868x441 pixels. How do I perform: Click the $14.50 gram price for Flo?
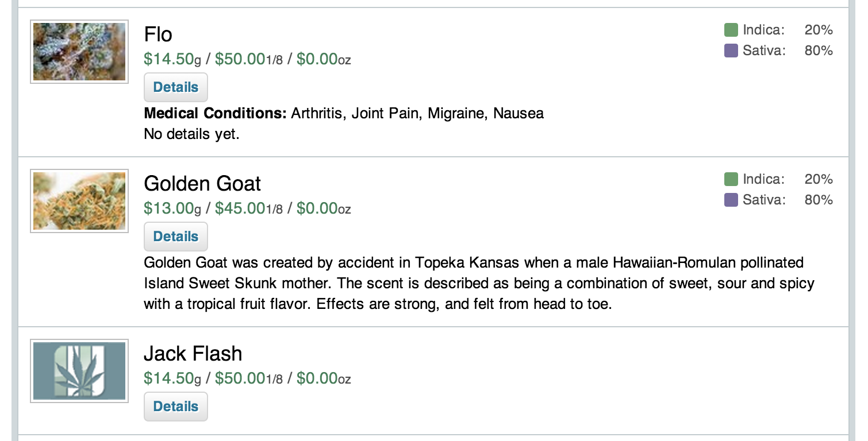[169, 59]
